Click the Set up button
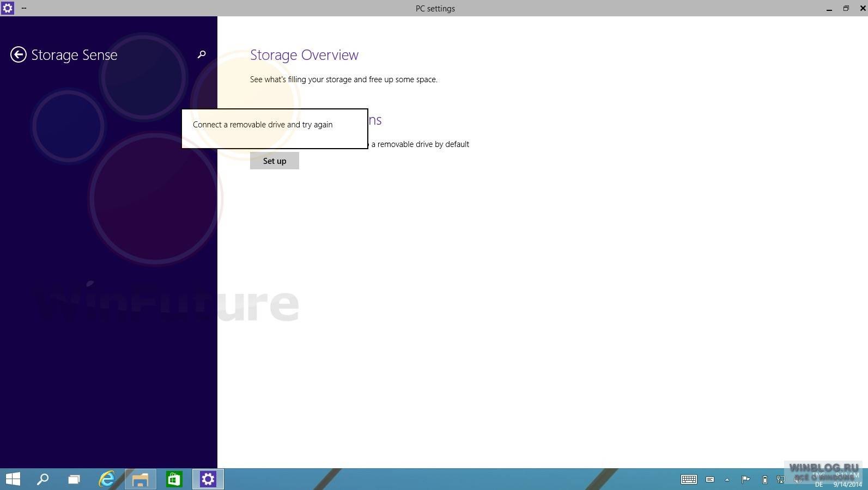The height and width of the screenshot is (490, 868). pyautogui.click(x=275, y=161)
